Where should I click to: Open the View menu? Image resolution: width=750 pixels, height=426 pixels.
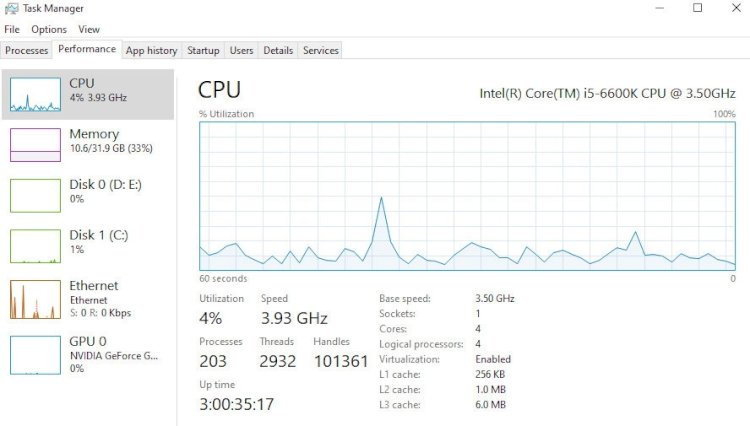(89, 29)
